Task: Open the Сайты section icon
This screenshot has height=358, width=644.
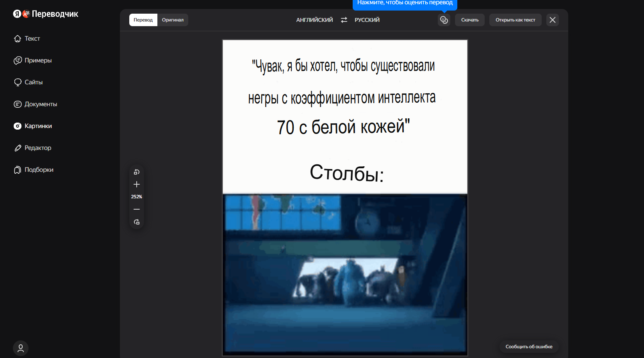Action: (18, 82)
